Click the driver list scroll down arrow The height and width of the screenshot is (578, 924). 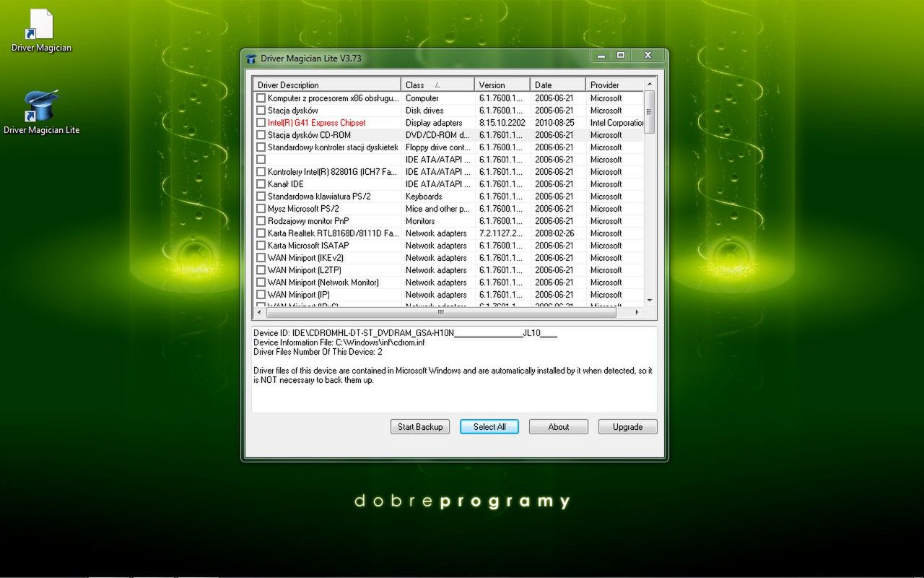click(650, 300)
